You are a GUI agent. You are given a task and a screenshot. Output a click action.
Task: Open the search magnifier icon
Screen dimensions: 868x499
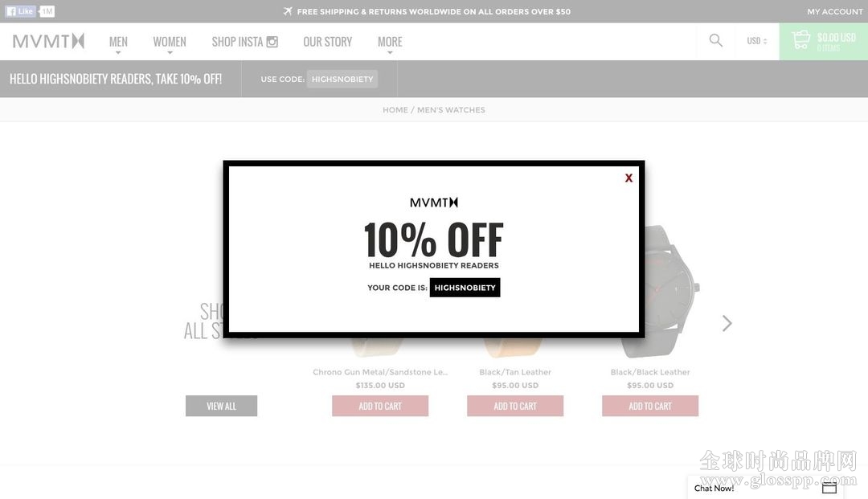716,40
